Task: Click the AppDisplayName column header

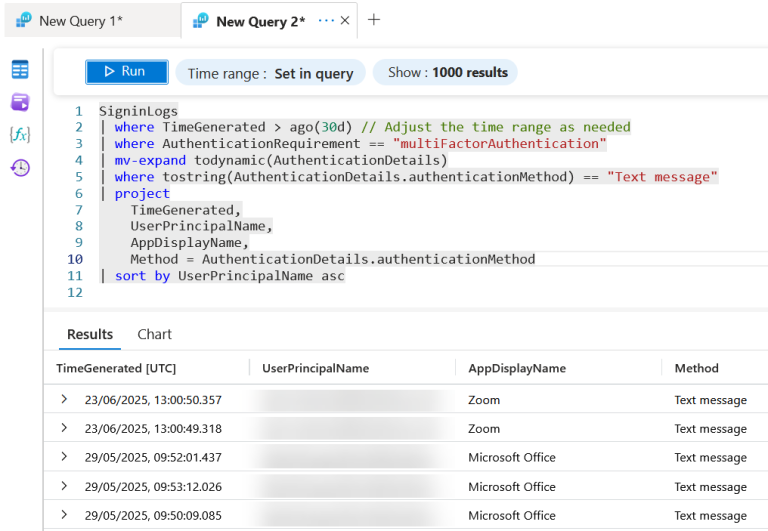Action: coord(517,368)
